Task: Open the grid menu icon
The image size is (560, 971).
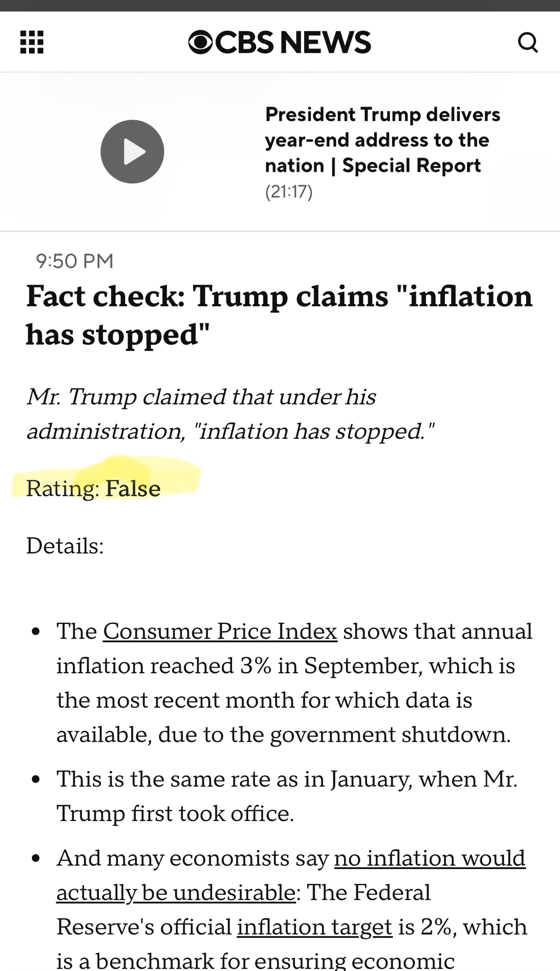Action: click(32, 42)
